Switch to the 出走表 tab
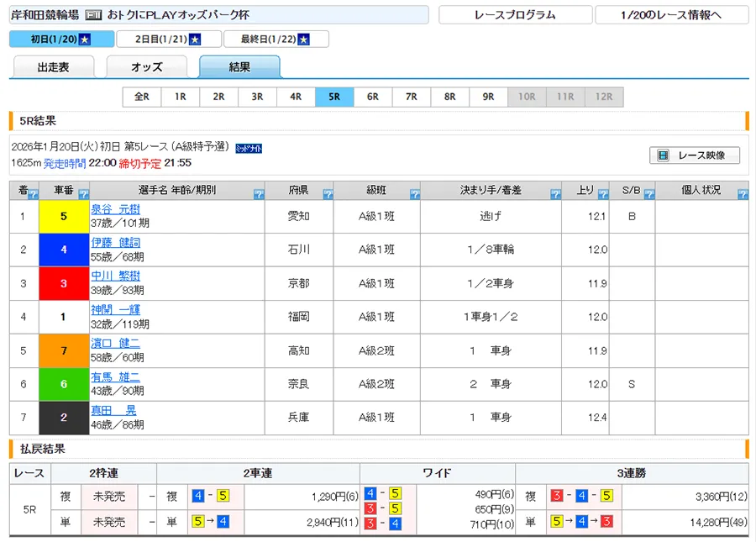Screen dimensions: 756x542 54,67
